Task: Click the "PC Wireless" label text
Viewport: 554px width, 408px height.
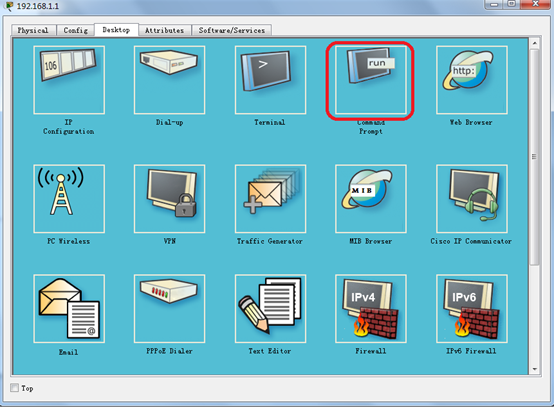Action: (69, 241)
